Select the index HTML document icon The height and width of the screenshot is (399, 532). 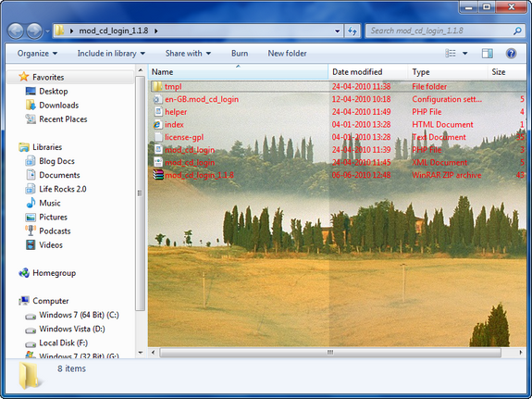click(x=157, y=125)
